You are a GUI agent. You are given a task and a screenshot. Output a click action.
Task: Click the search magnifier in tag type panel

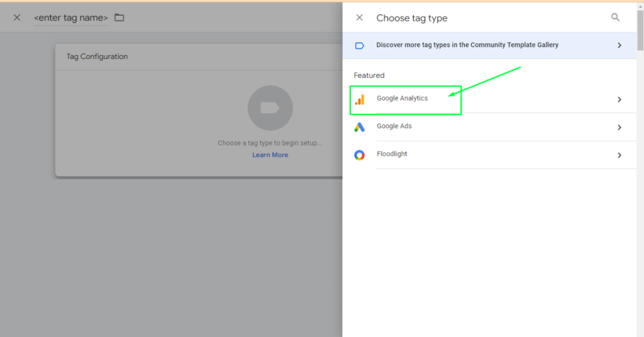click(616, 18)
